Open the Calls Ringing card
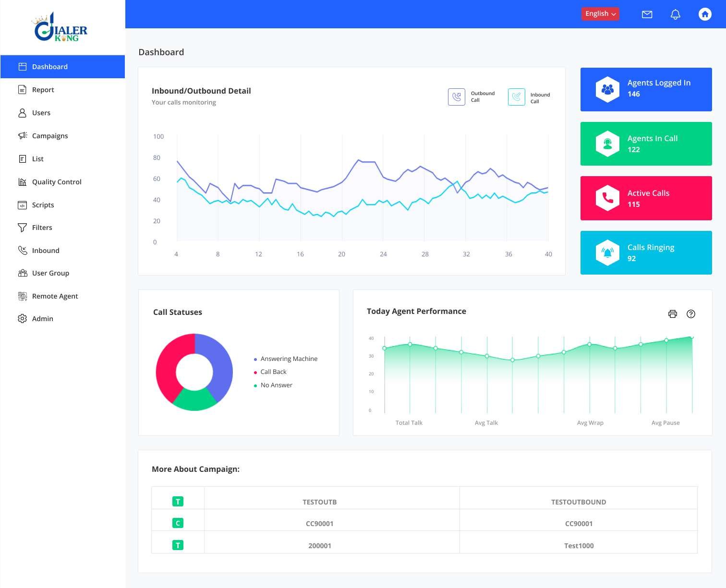Screen dimensions: 726x588 646,252
